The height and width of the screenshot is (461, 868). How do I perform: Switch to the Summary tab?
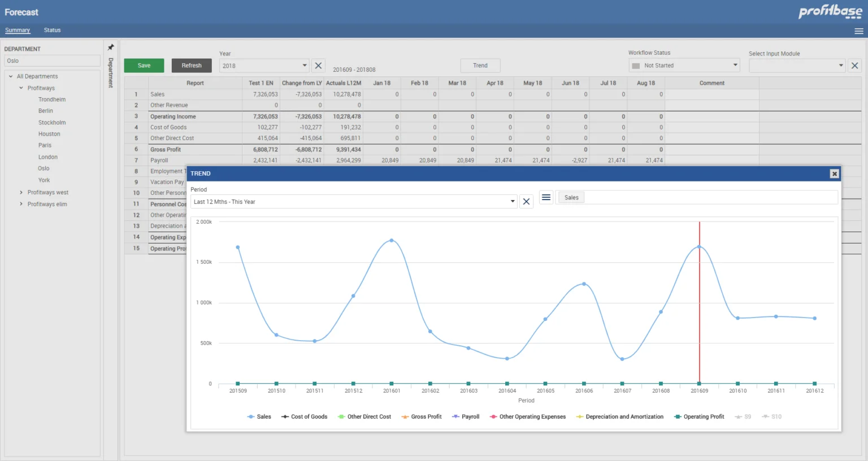click(18, 30)
